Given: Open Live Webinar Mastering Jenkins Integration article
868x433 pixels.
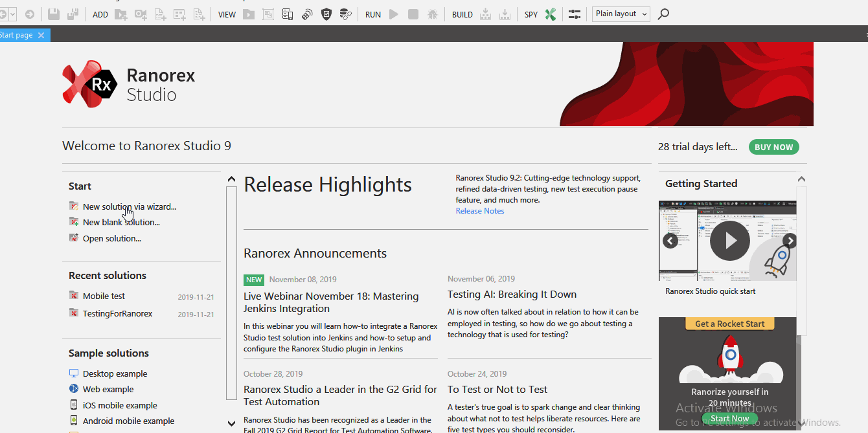Looking at the screenshot, I should point(331,302).
